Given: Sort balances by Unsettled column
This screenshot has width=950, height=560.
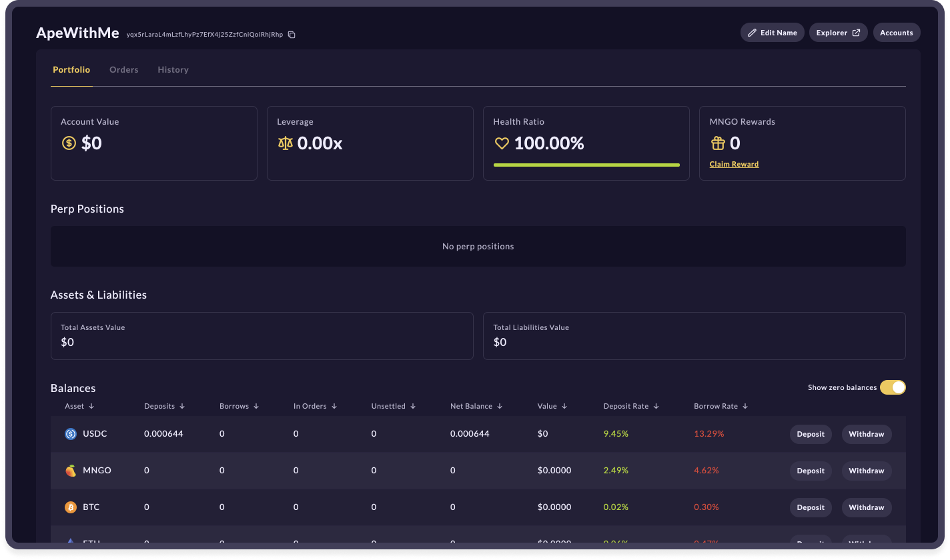Looking at the screenshot, I should (x=394, y=406).
